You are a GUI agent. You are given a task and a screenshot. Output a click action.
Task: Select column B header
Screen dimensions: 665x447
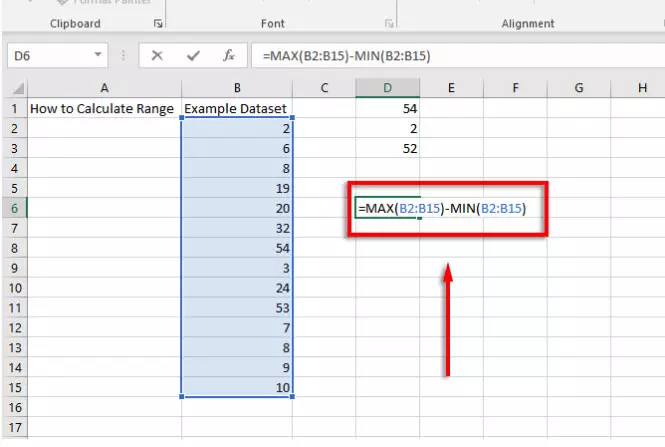point(237,88)
